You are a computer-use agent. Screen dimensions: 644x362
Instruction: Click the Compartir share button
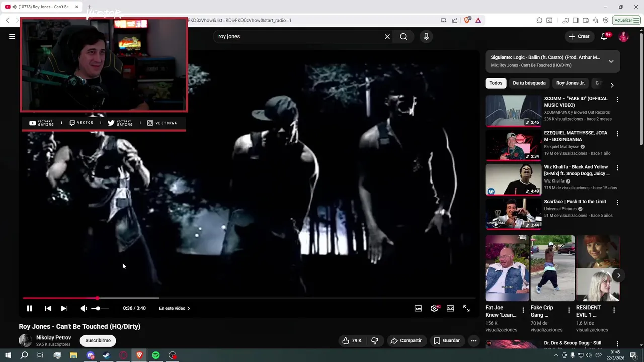pos(406,340)
